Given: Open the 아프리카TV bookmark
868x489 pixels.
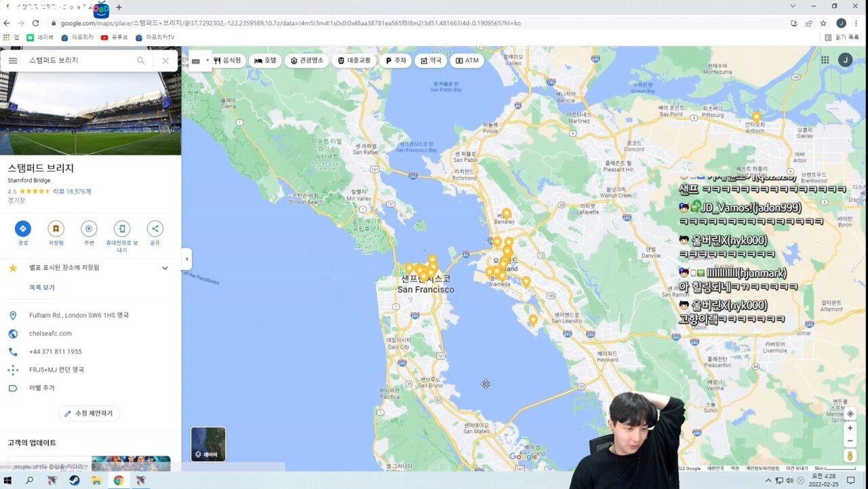Looking at the screenshot, I should tap(155, 37).
